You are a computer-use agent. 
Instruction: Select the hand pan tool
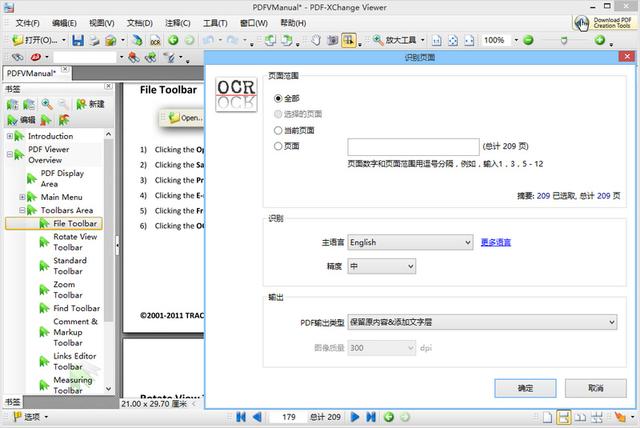(315, 40)
